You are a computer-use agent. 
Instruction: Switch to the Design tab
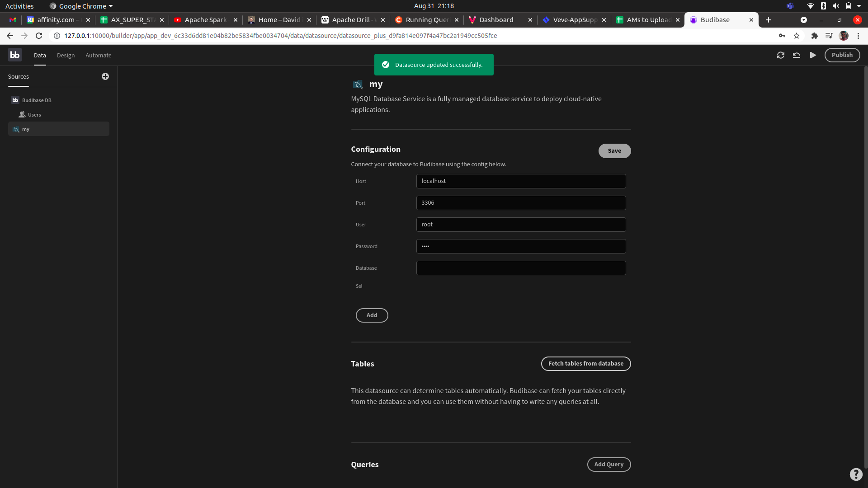(66, 55)
